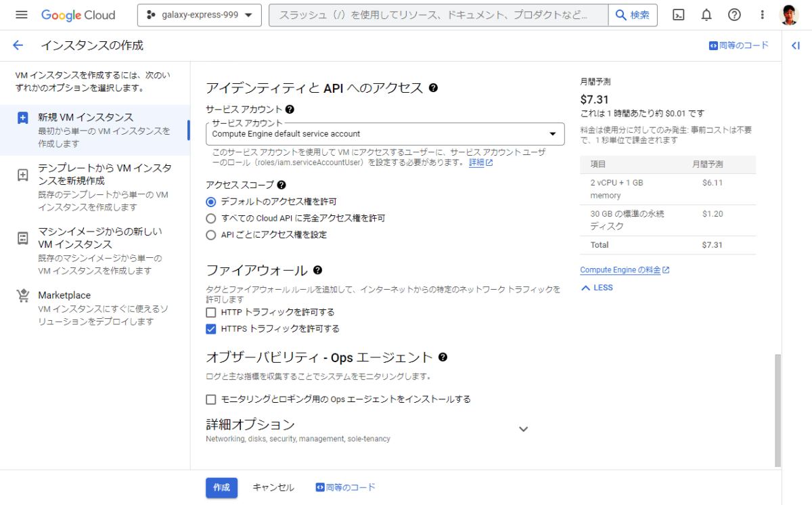Collapse the side panel chevron icon
Image resolution: width=812 pixels, height=505 pixels.
(x=796, y=45)
